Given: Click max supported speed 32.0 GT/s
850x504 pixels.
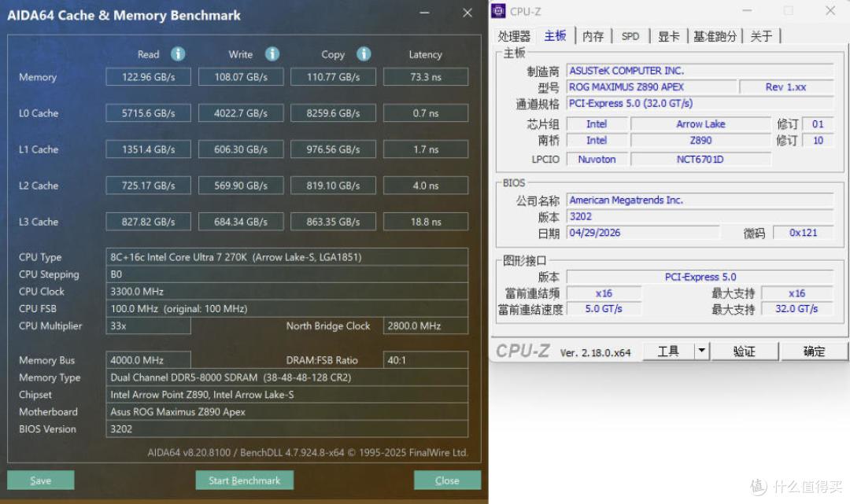Looking at the screenshot, I should tap(796, 308).
